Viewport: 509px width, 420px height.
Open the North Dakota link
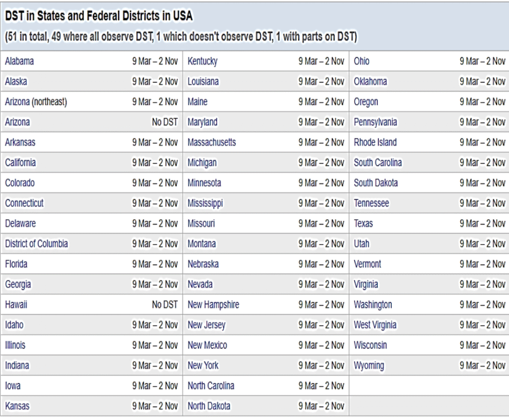click(209, 406)
